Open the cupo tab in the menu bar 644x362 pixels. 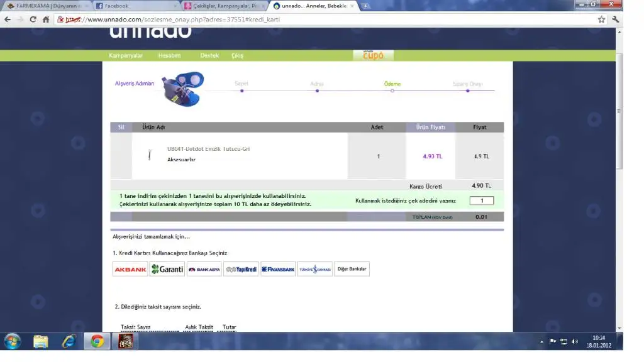tap(373, 55)
